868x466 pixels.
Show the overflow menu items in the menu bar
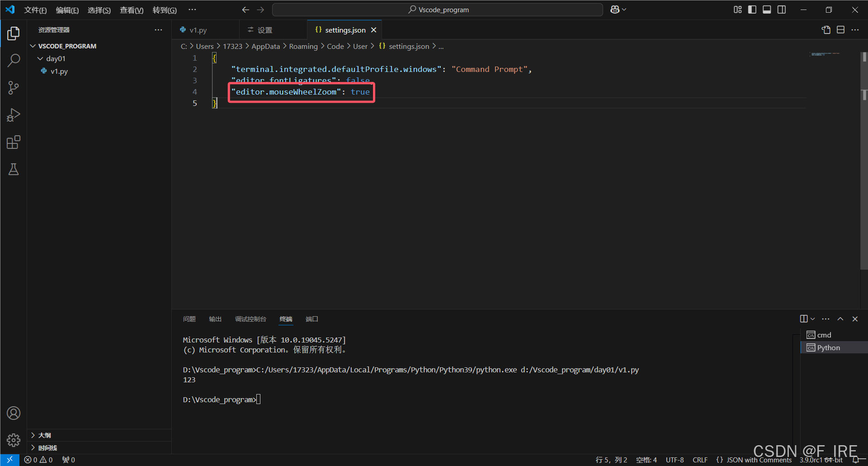coord(192,10)
